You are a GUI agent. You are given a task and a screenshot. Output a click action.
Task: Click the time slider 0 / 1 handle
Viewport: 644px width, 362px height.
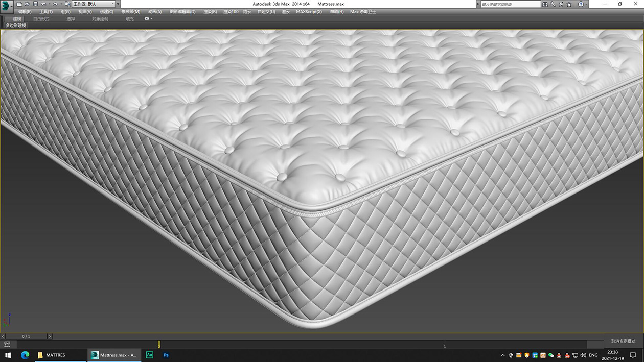(x=26, y=336)
